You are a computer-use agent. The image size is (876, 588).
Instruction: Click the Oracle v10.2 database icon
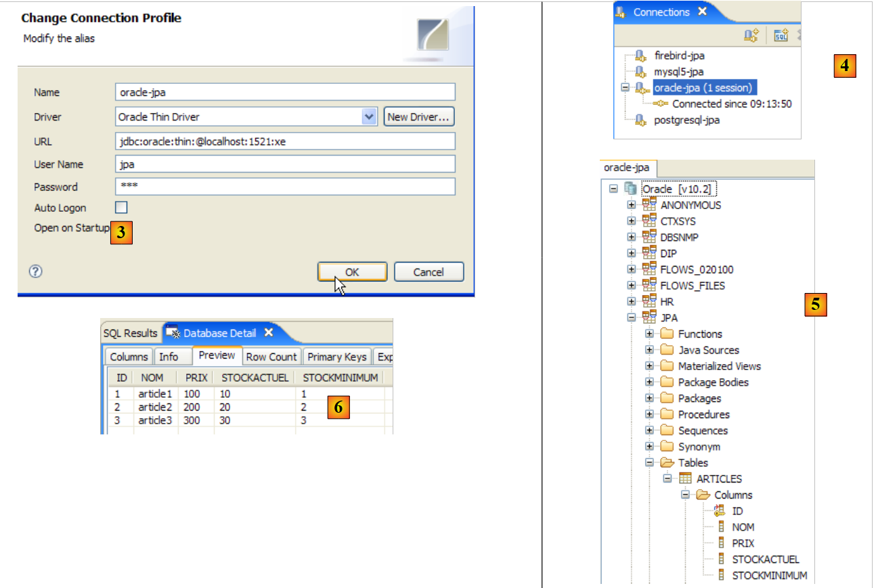pos(631,189)
